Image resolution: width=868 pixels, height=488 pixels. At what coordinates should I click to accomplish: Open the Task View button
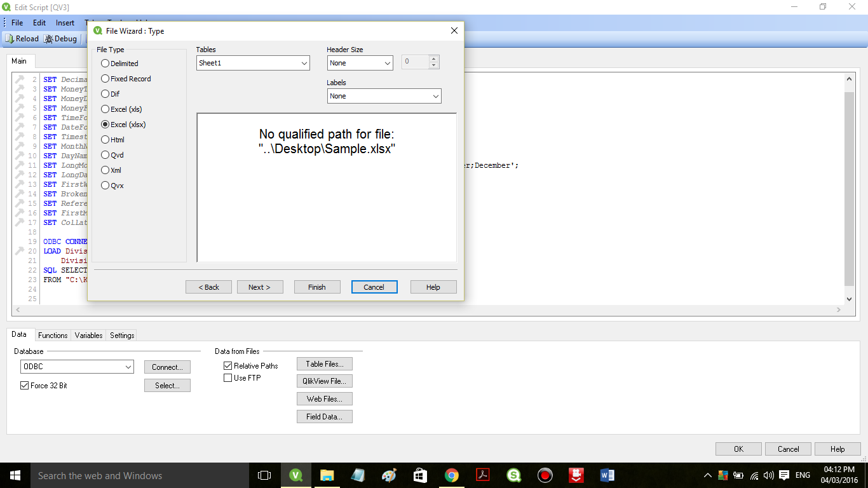264,475
